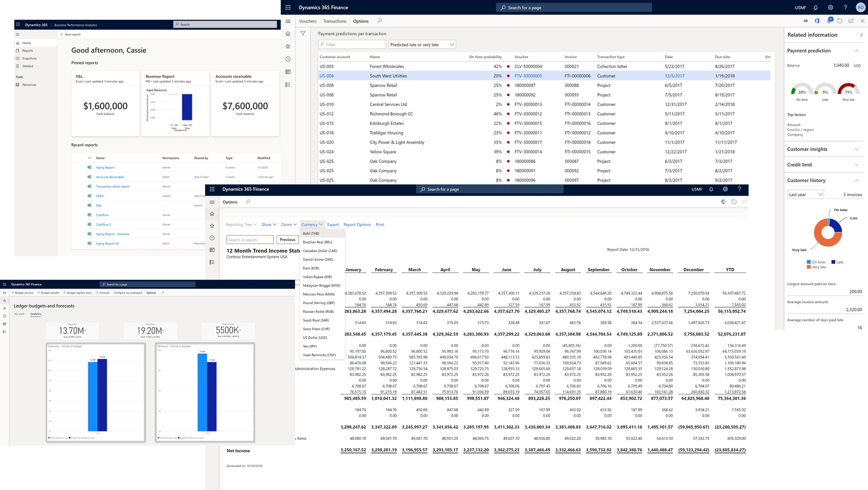Screen dimensions: 868x490
Task: Refresh the Related information panel
Action: click(840, 21)
